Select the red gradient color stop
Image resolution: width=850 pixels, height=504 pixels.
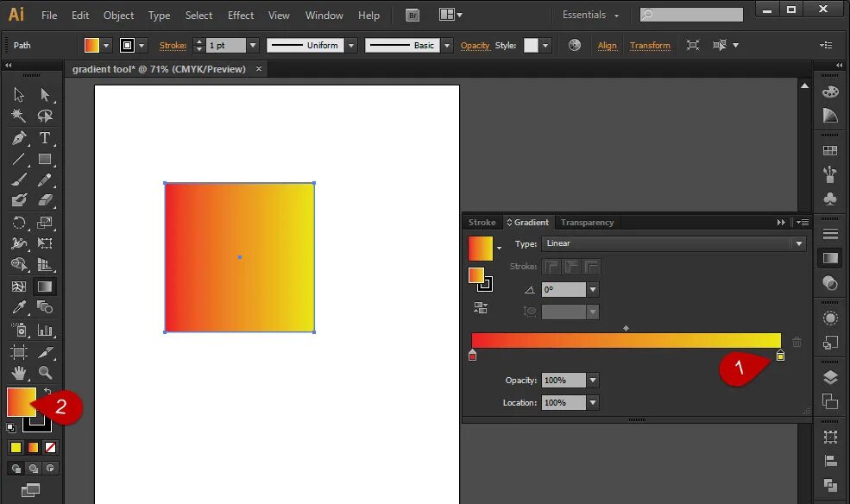click(473, 355)
